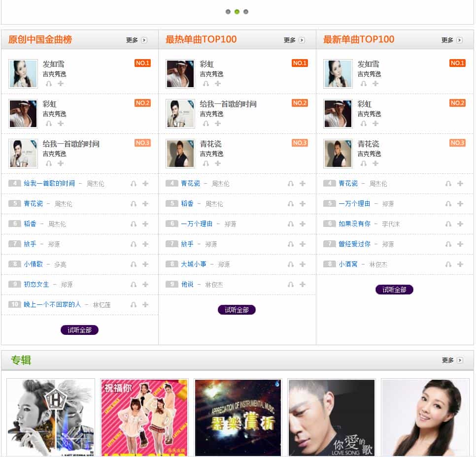Click 试听全部 under 最新单曲TOP100

[x=394, y=290]
